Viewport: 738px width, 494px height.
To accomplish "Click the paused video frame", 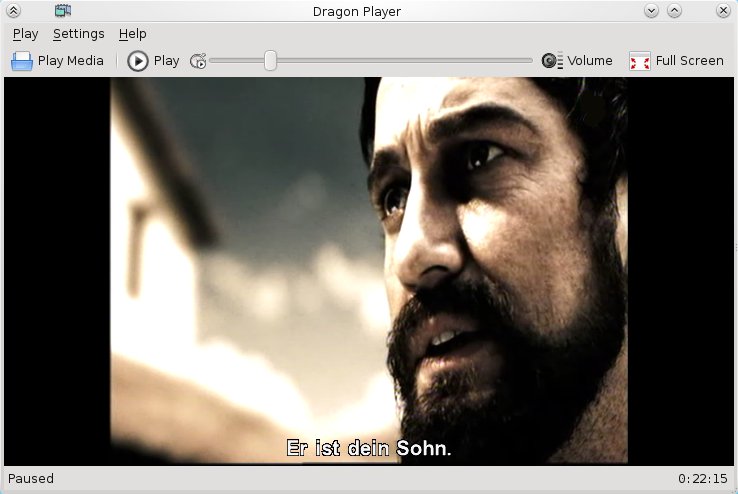I will point(369,271).
